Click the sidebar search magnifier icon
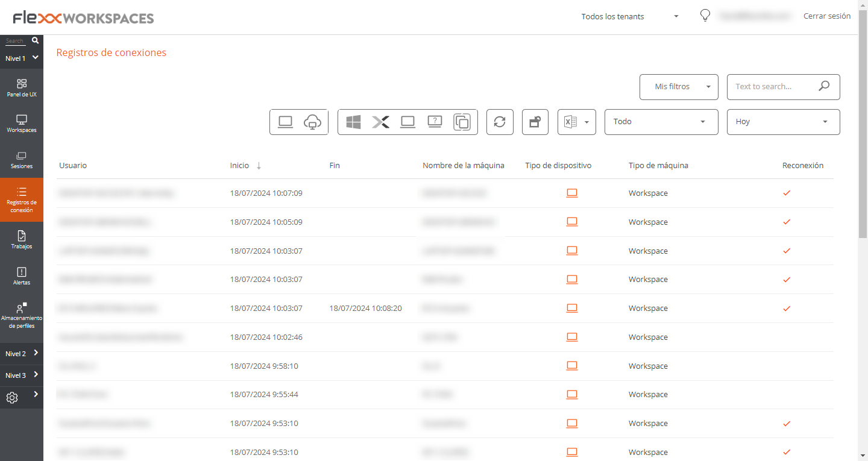The image size is (868, 461). 35,40
